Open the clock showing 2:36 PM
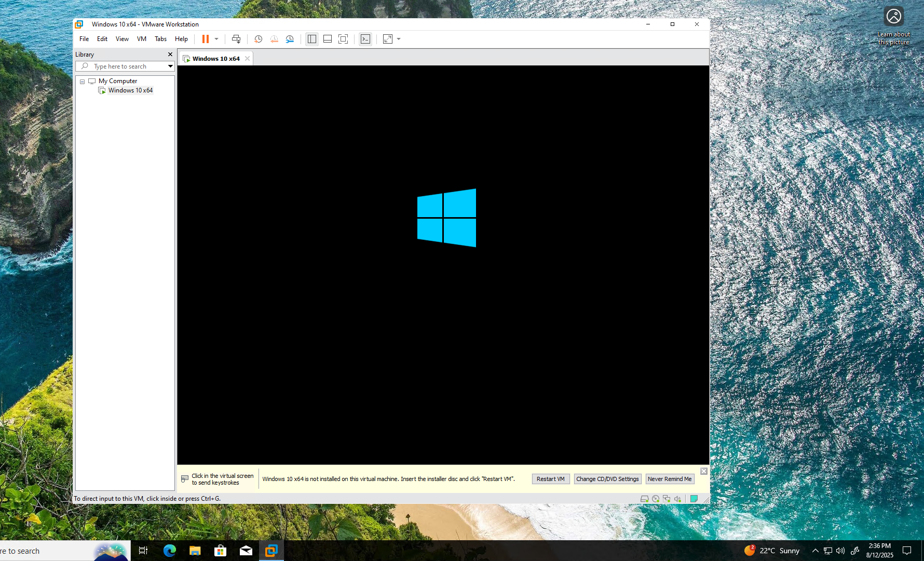Image resolution: width=924 pixels, height=561 pixels. coord(880,551)
